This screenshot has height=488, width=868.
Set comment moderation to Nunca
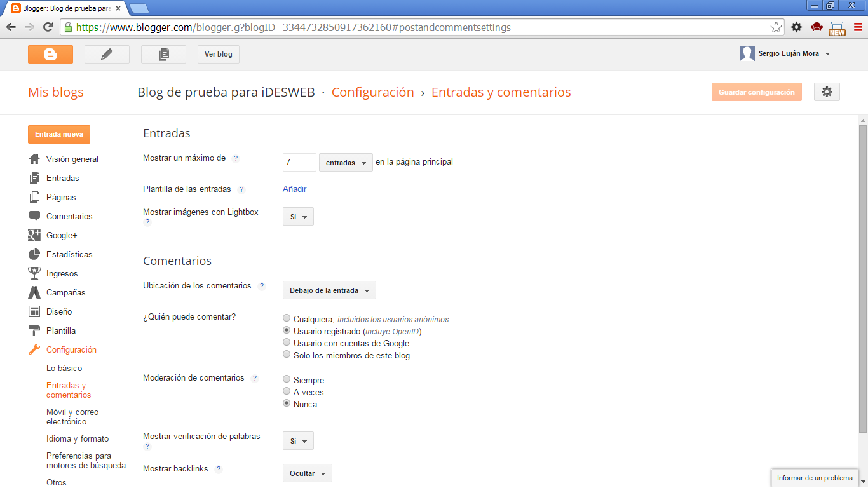tap(287, 403)
